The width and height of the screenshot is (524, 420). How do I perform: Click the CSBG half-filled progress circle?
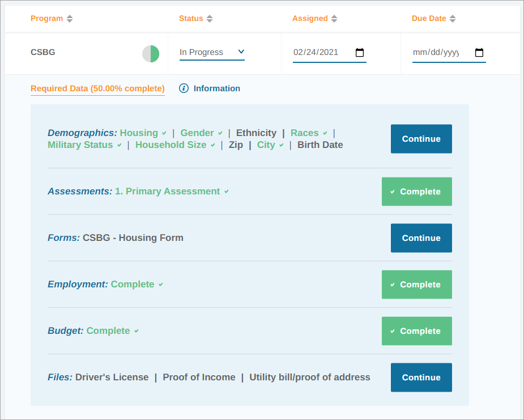point(151,54)
